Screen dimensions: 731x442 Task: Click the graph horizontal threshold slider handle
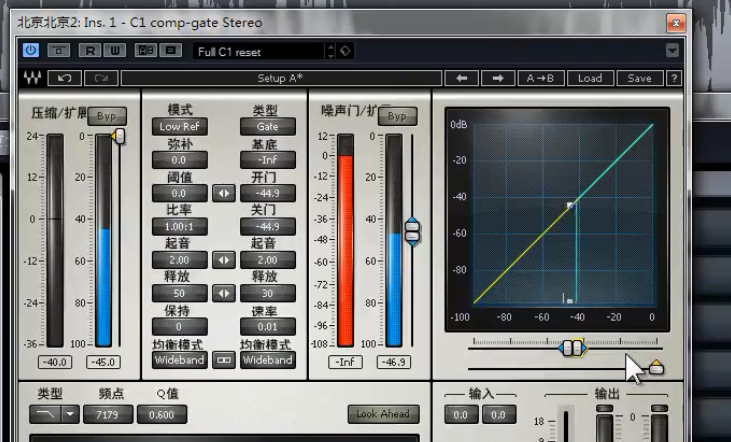pos(573,347)
